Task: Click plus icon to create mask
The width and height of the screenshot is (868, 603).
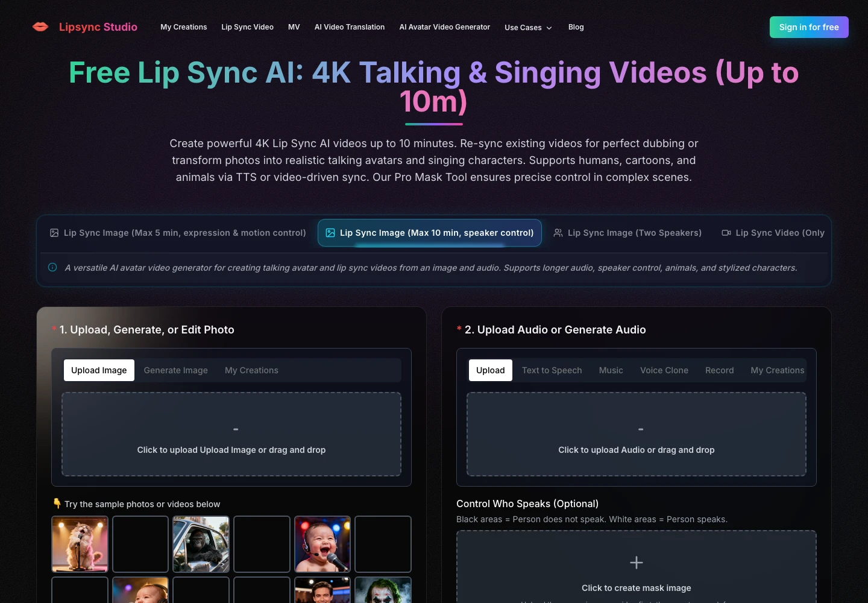Action: (x=637, y=563)
